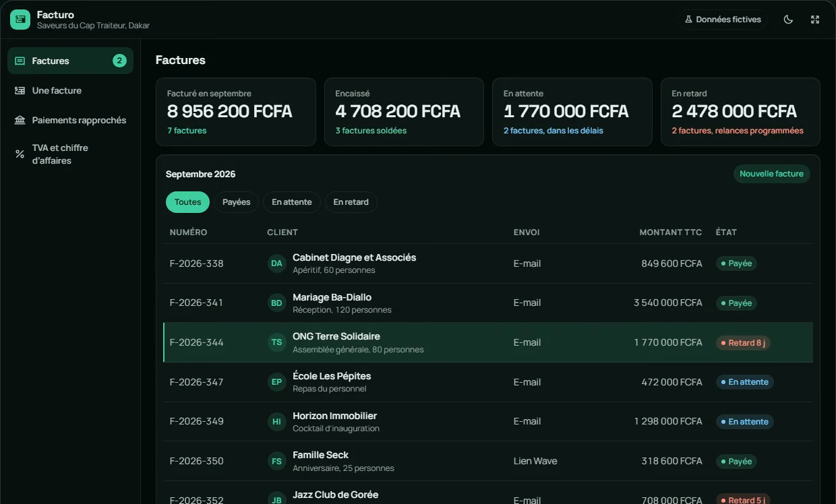This screenshot has height=504, width=836.
Task: Show En attente invoices filter
Action: [292, 202]
